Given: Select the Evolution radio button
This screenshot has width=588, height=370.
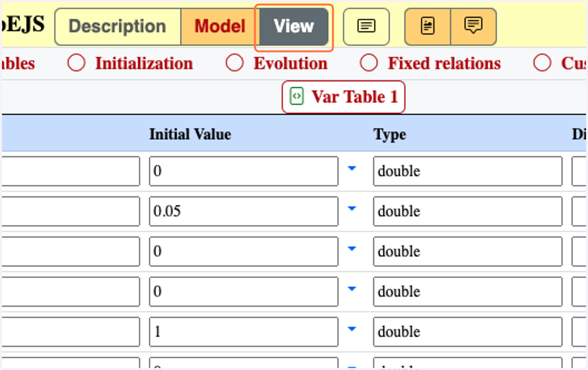Looking at the screenshot, I should [235, 63].
